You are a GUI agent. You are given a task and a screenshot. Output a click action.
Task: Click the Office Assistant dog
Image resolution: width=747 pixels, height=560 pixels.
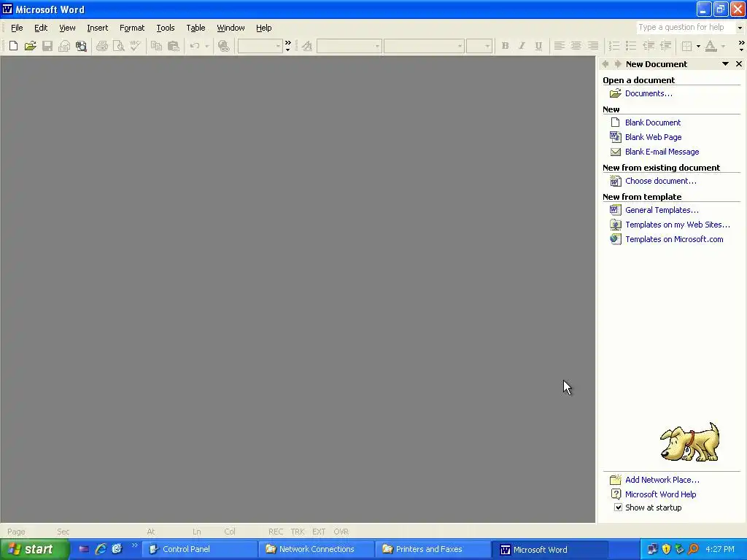coord(689,442)
